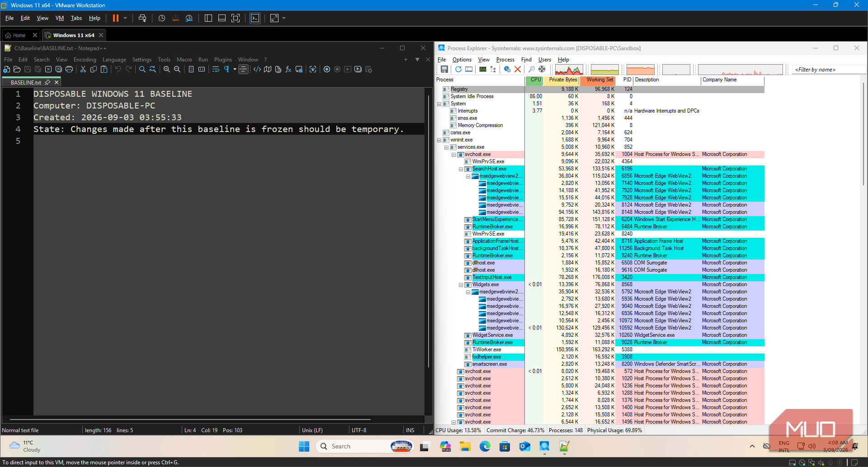The height and width of the screenshot is (467, 868).
Task: Collapse the System process tree node
Action: (x=439, y=104)
